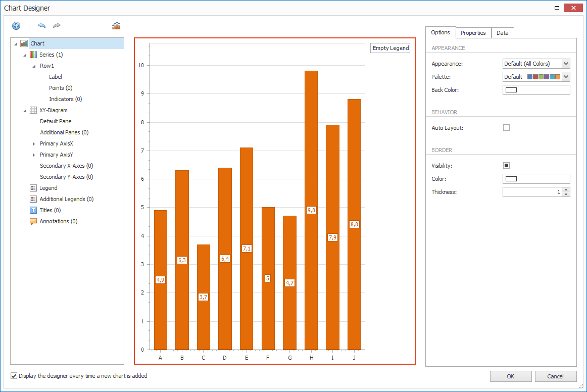Click the Undo arrow icon
The width and height of the screenshot is (587, 392).
click(x=41, y=26)
